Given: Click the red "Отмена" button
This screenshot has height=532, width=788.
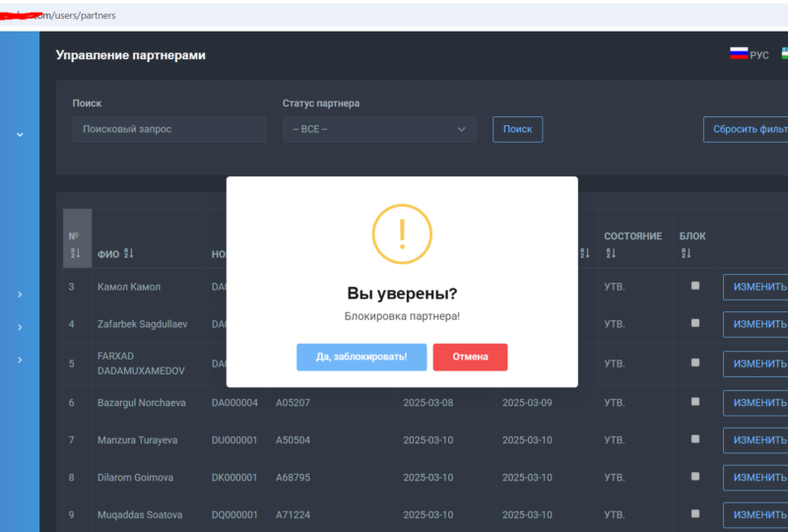Looking at the screenshot, I should pyautogui.click(x=470, y=357).
